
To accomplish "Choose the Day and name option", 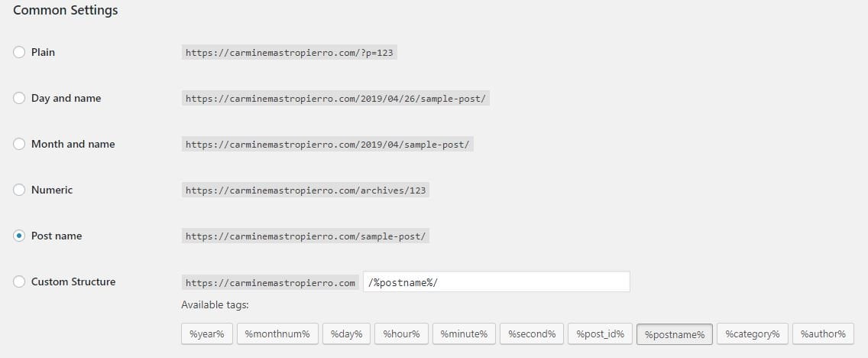I will click(x=19, y=98).
